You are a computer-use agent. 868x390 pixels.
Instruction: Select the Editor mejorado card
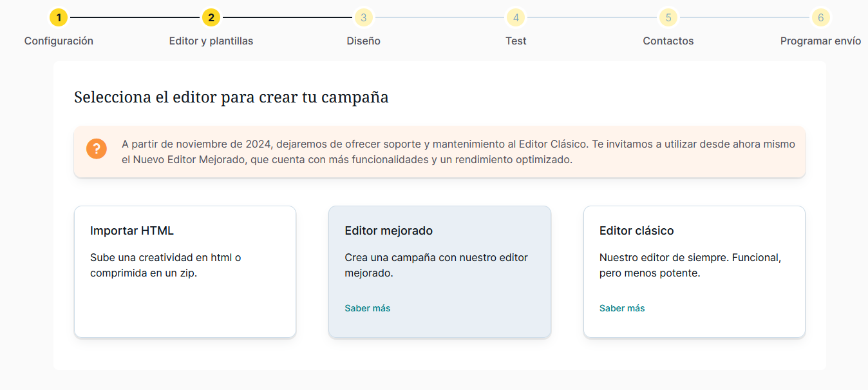[439, 271]
